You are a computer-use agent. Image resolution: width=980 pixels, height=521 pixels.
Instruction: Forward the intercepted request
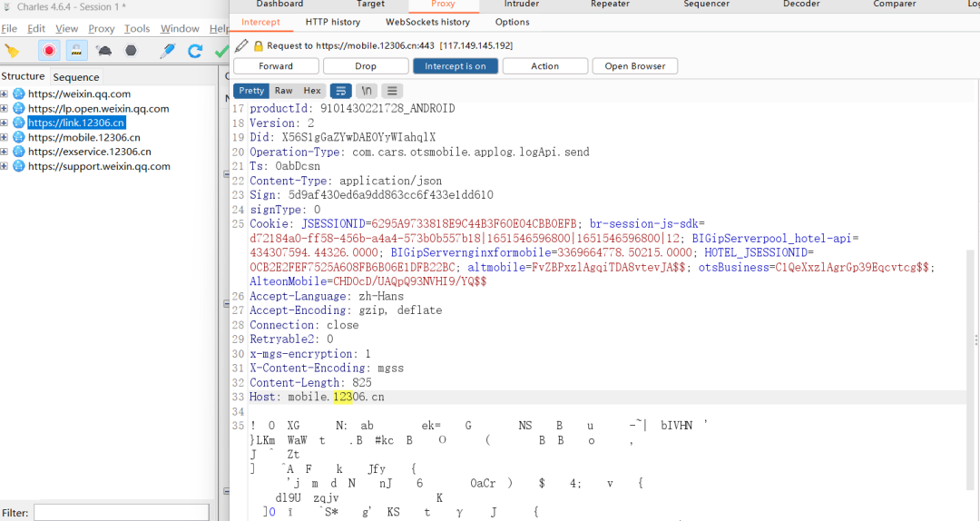[276, 66]
